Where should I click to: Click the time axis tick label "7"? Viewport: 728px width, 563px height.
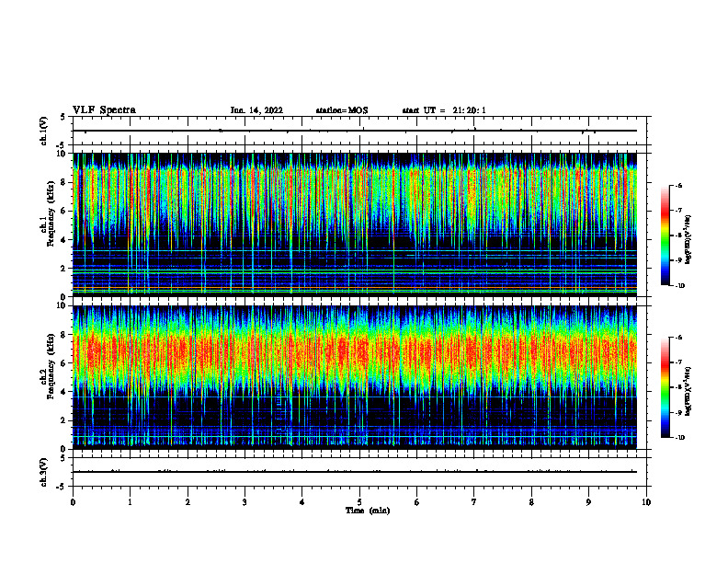tap(474, 502)
